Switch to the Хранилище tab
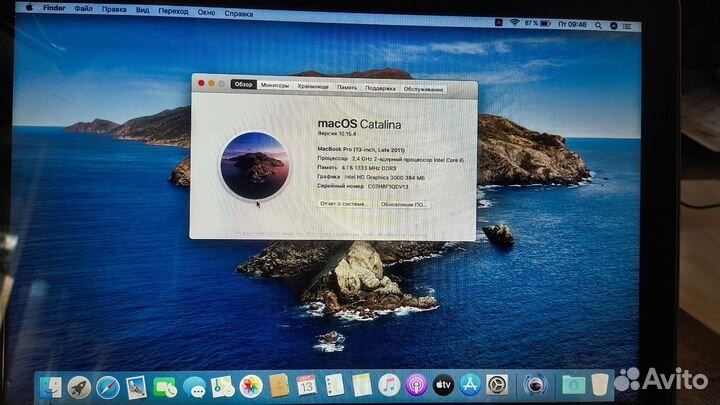720x405 pixels. (313, 86)
